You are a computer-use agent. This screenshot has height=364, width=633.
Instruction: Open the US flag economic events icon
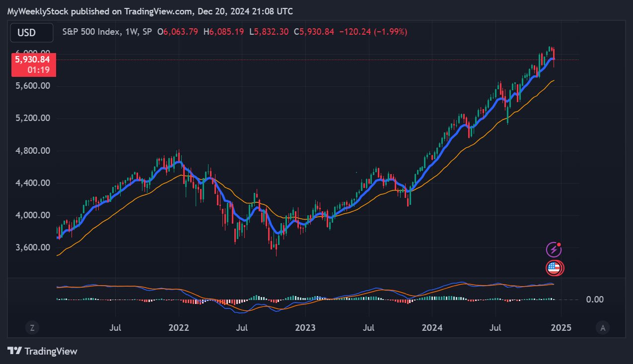coord(555,268)
